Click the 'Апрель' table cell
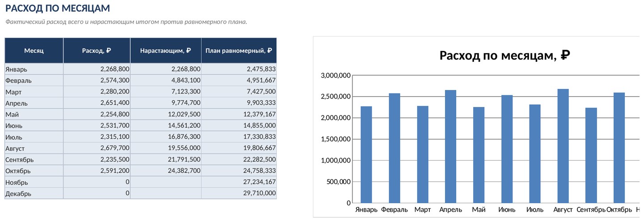Image resolution: width=644 pixels, height=222 pixels. point(34,103)
